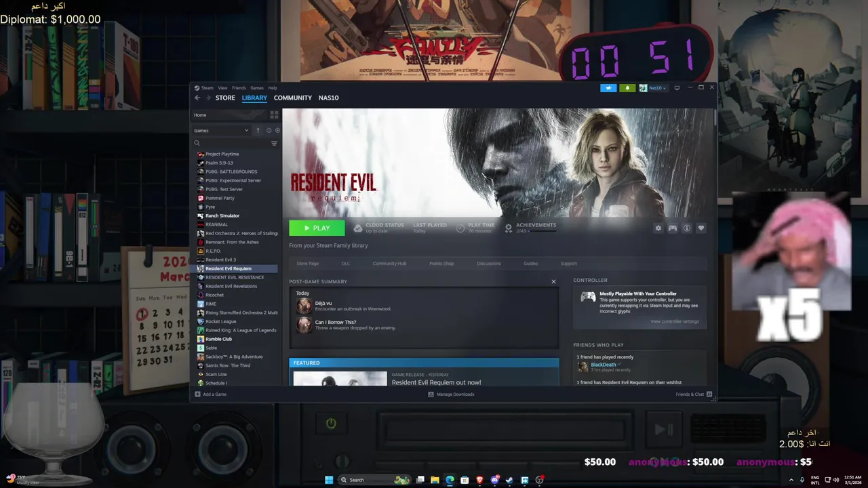
Task: Open the NAS10 profile section
Action: tap(328, 98)
